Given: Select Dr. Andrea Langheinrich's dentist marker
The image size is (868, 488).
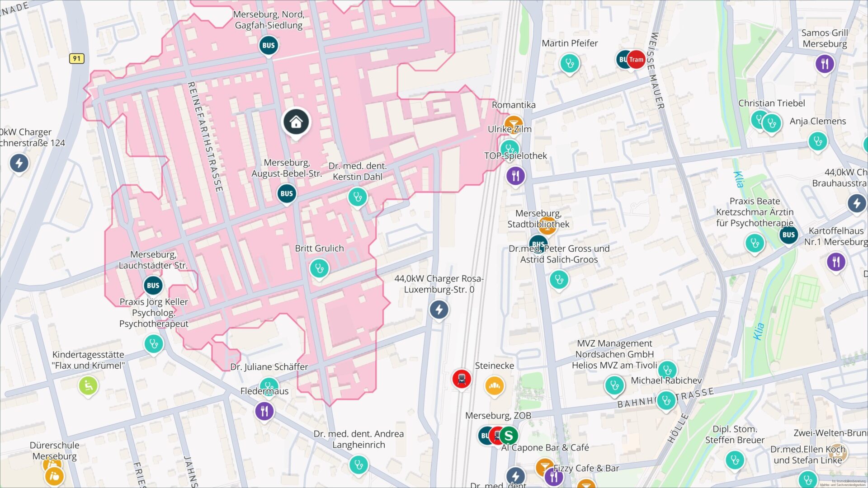Looking at the screenshot, I should (x=359, y=465).
